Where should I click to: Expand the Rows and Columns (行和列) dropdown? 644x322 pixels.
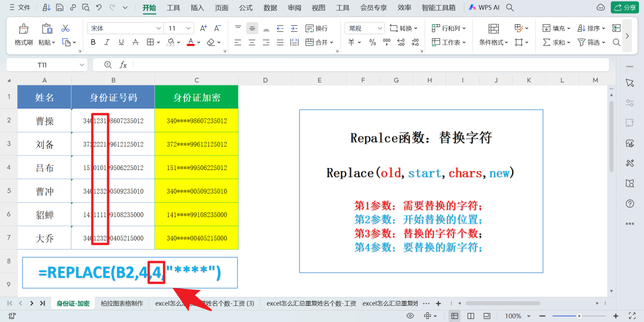(x=464, y=29)
